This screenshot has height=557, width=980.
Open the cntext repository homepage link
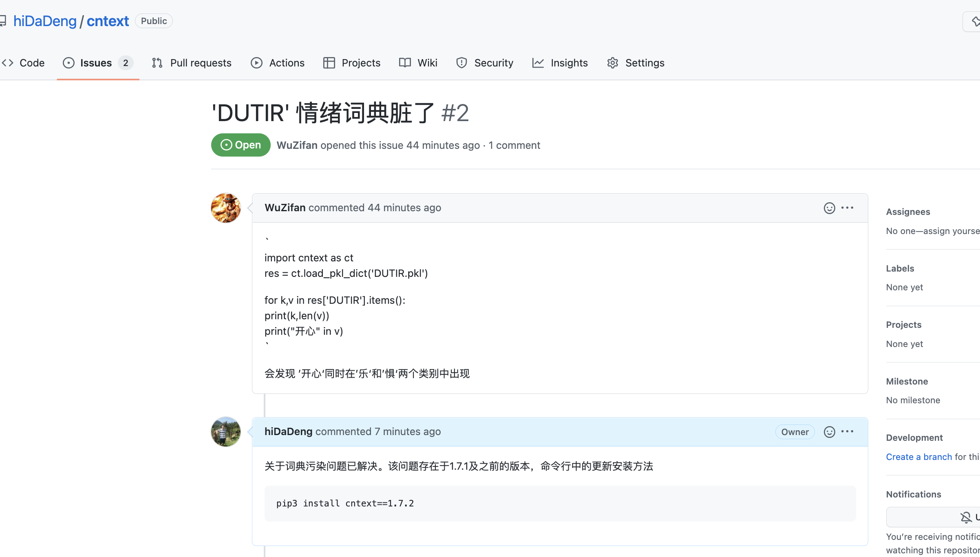108,21
